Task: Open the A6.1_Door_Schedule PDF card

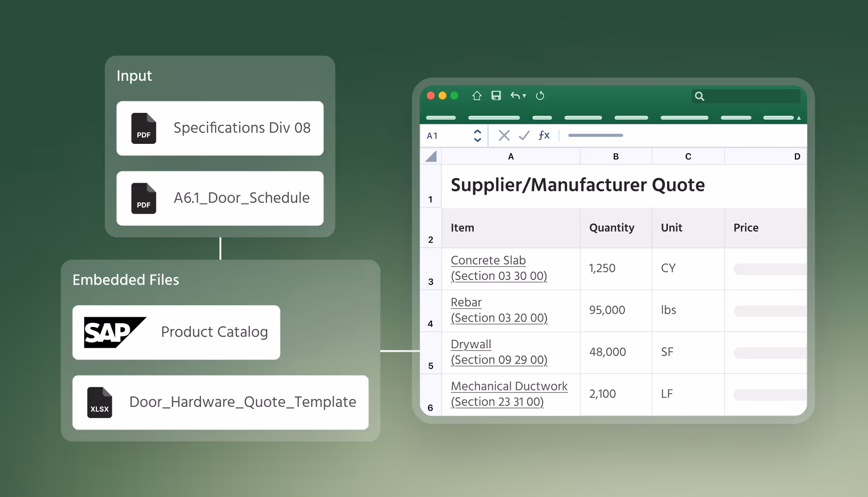Action: pos(220,198)
